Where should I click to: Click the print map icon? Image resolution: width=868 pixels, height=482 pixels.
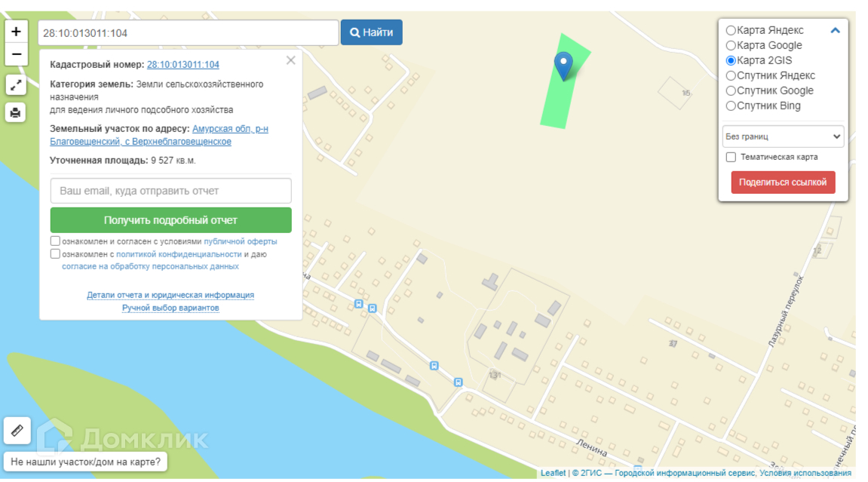click(17, 113)
